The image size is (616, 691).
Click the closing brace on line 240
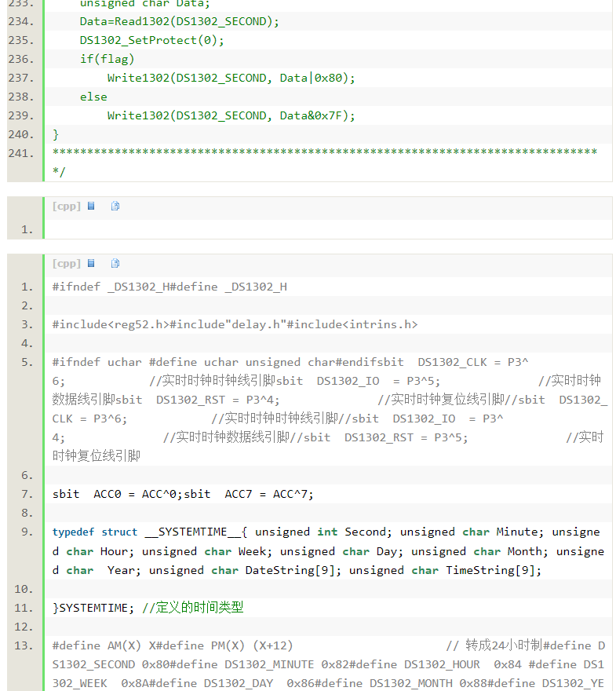point(56,134)
